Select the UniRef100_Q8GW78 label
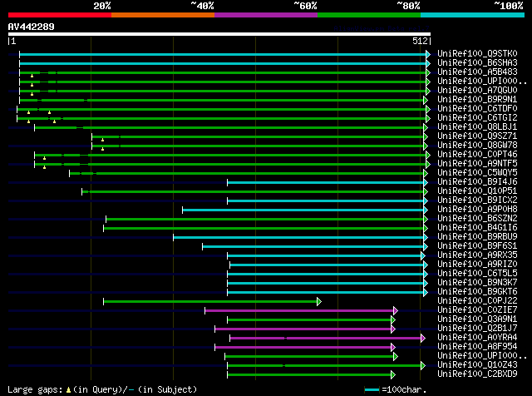 click(x=477, y=146)
